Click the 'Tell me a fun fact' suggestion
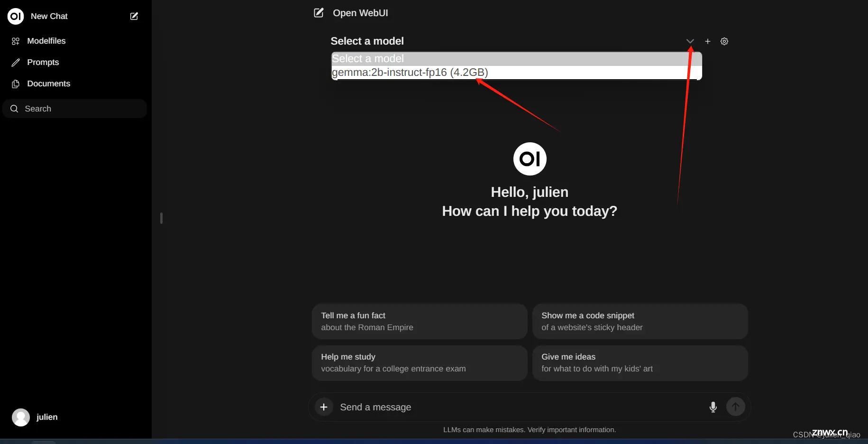The height and width of the screenshot is (444, 868). click(420, 321)
